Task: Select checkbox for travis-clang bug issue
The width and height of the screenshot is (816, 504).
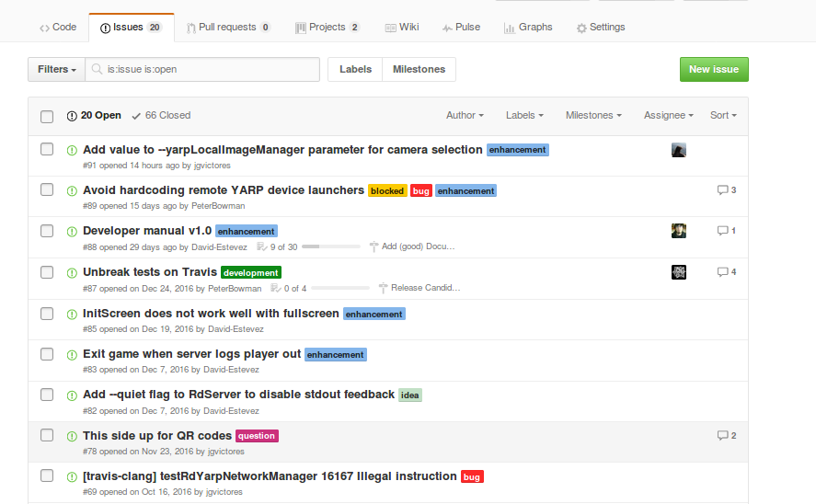Action: pyautogui.click(x=47, y=475)
